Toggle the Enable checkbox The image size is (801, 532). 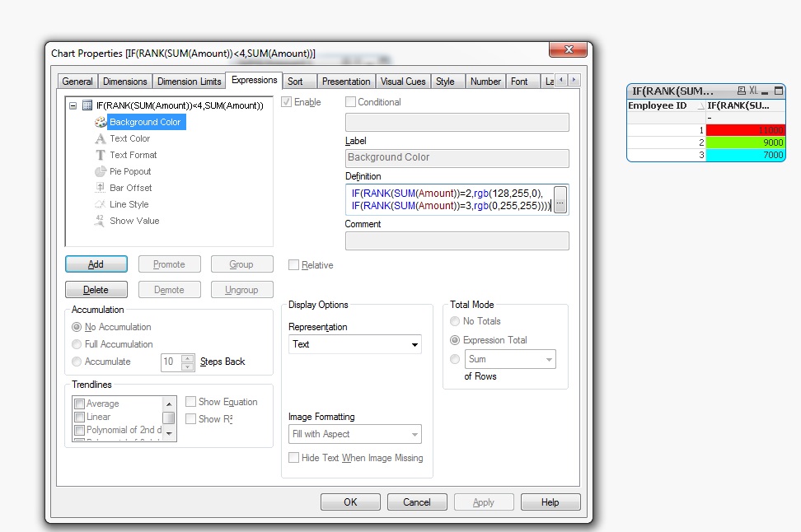[287, 101]
